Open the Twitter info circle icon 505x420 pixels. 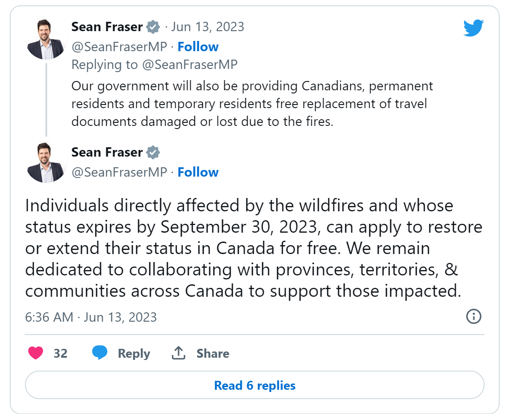[x=473, y=317]
